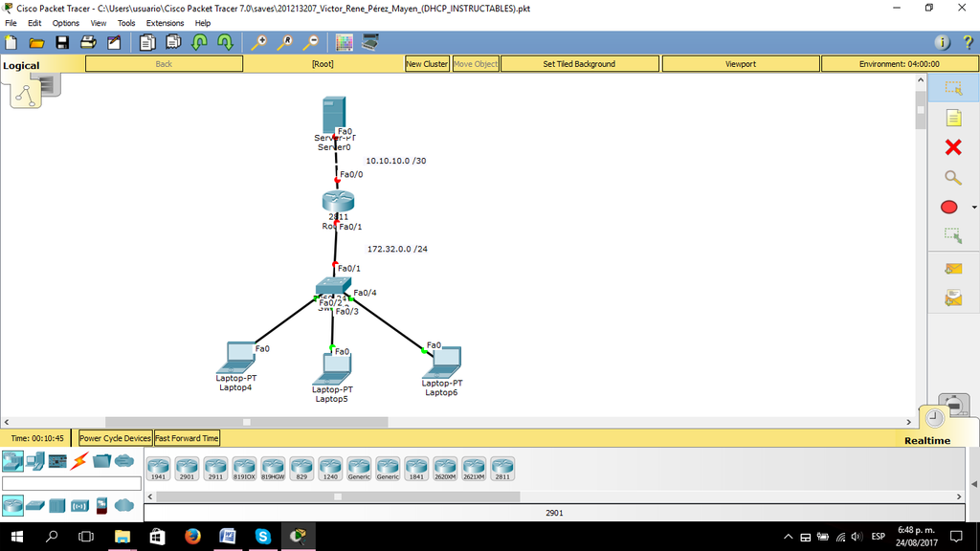The width and height of the screenshot is (980, 551).
Task: Switch to the Logical workspace tab
Action: [x=21, y=66]
